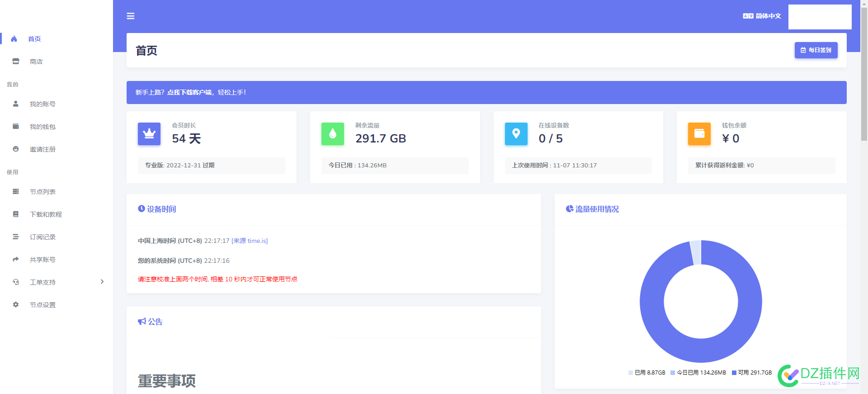Click the My Account user icon
The width and height of the screenshot is (868, 394).
16,104
